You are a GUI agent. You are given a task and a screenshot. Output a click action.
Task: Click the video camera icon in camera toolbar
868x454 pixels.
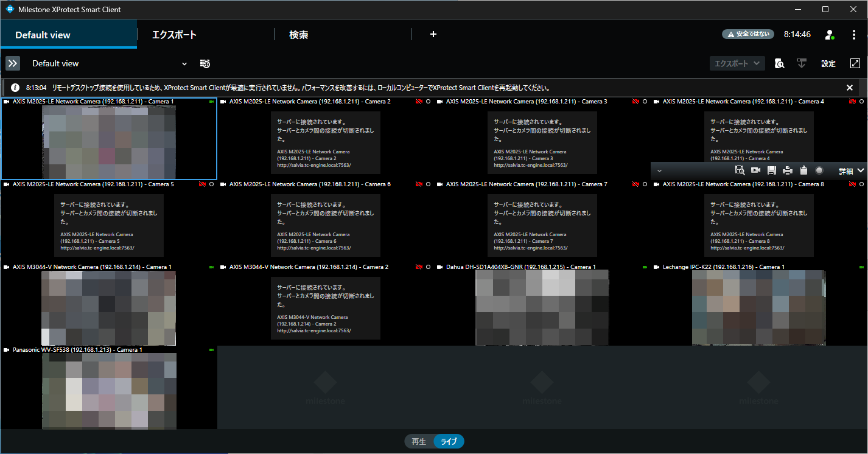pos(756,170)
